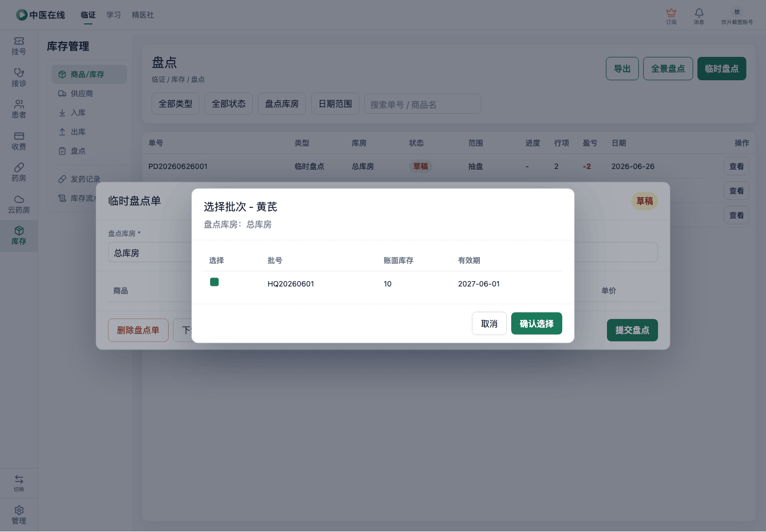Screen dimensions: 766x532
Task: Open the 云药房 cloud sidebar icon
Action: [19, 199]
